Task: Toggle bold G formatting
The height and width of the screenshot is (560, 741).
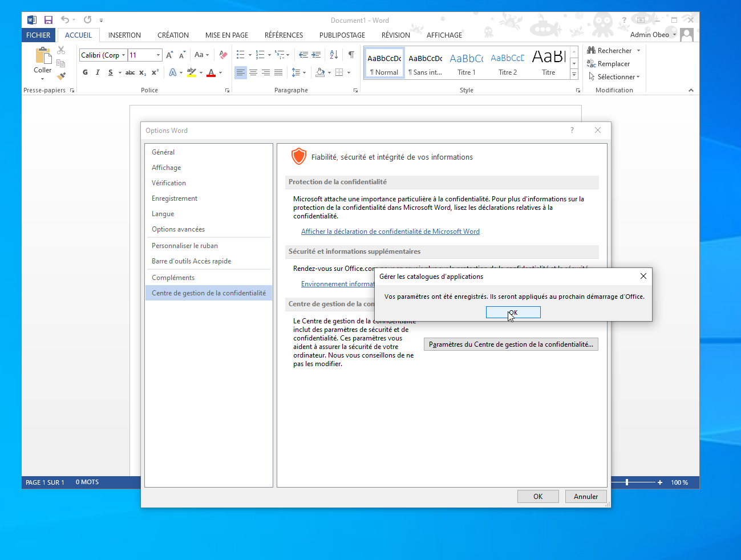Action: pyautogui.click(x=85, y=72)
